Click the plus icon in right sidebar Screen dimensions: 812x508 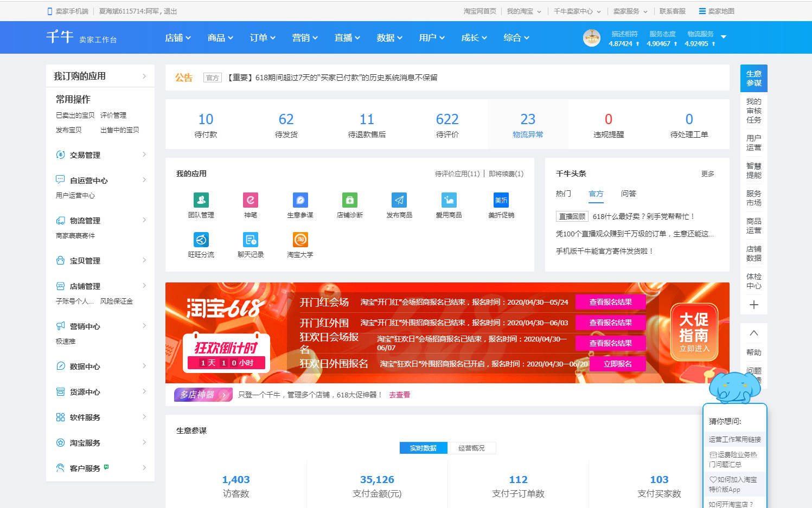pos(753,305)
